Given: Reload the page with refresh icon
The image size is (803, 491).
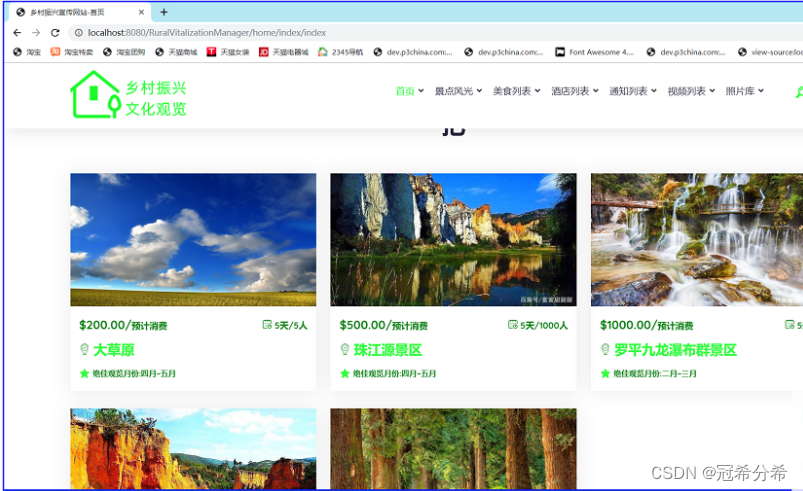Looking at the screenshot, I should tap(55, 33).
